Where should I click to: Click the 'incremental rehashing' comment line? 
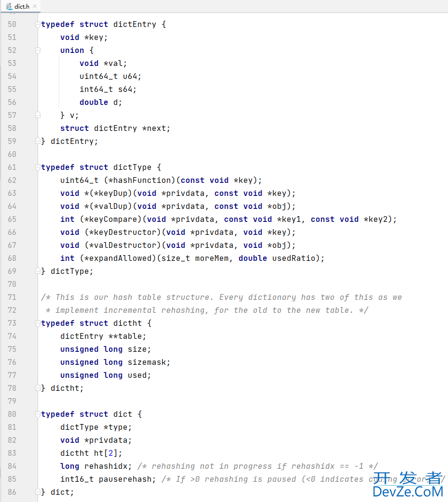[207, 310]
